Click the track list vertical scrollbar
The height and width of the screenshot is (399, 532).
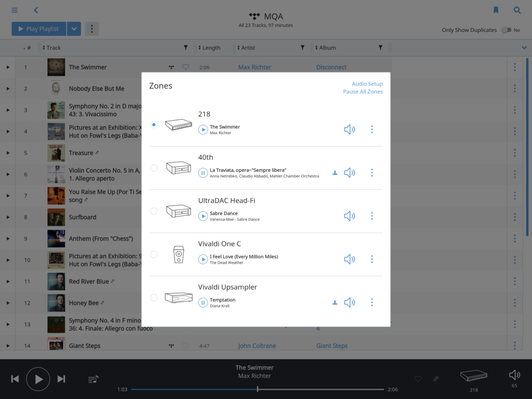coord(527,147)
